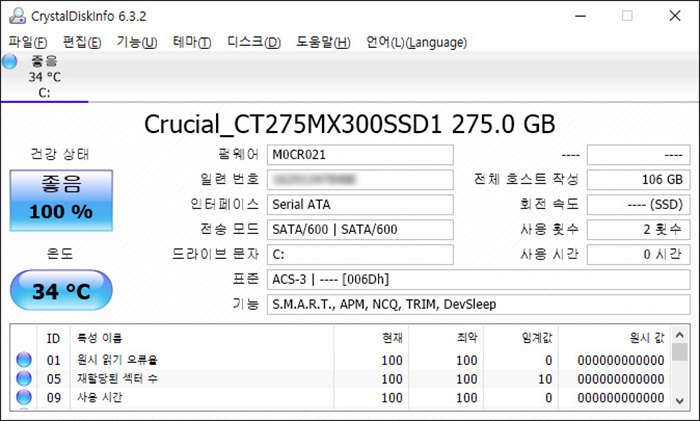Minimize the CrystalDiskInfo window
Viewport: 700px width, 421px height.
pos(580,16)
